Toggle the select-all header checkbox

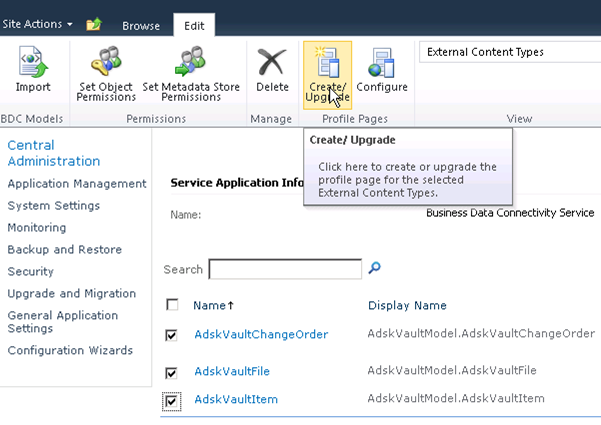point(172,305)
